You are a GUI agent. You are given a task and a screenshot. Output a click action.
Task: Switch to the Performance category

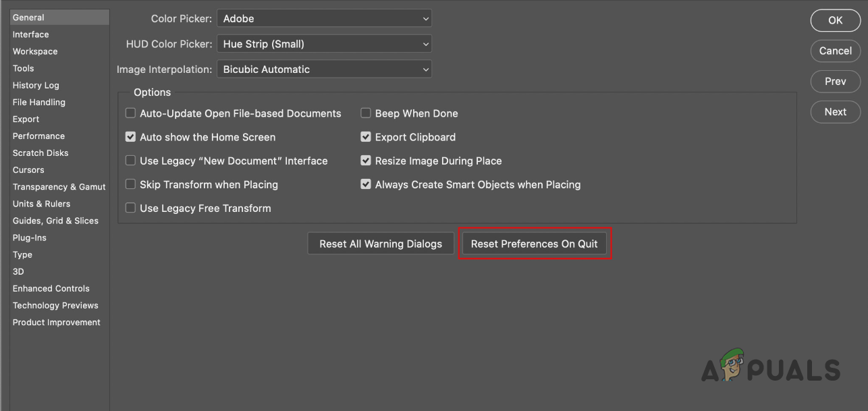pos(38,136)
